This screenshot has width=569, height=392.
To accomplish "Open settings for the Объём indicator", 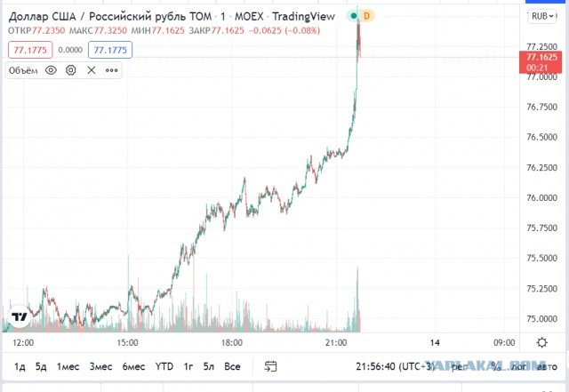I will pos(71,70).
